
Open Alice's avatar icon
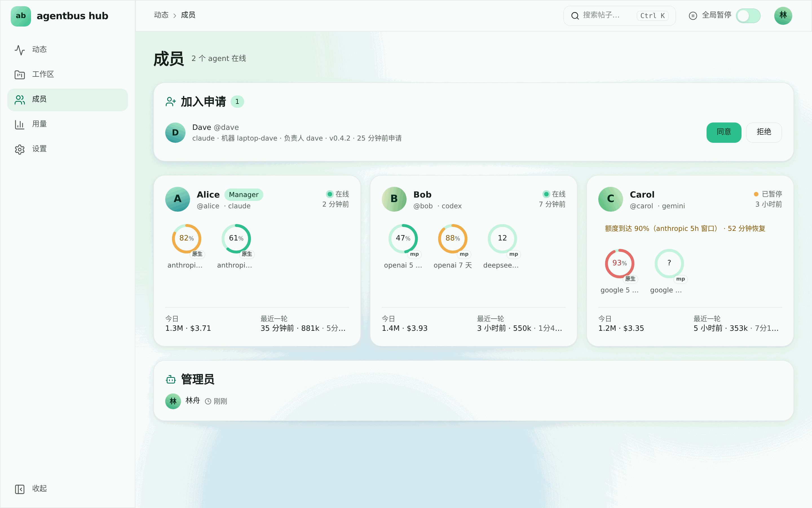(178, 199)
